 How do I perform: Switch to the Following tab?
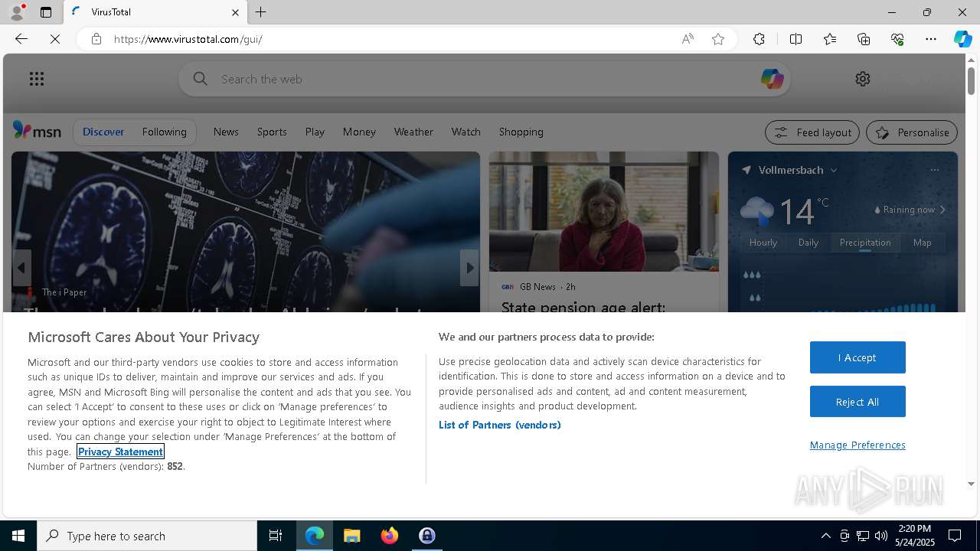click(164, 132)
